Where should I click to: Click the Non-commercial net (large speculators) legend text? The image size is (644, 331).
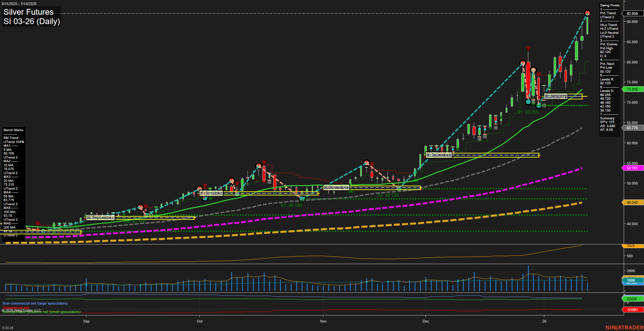tap(35, 303)
